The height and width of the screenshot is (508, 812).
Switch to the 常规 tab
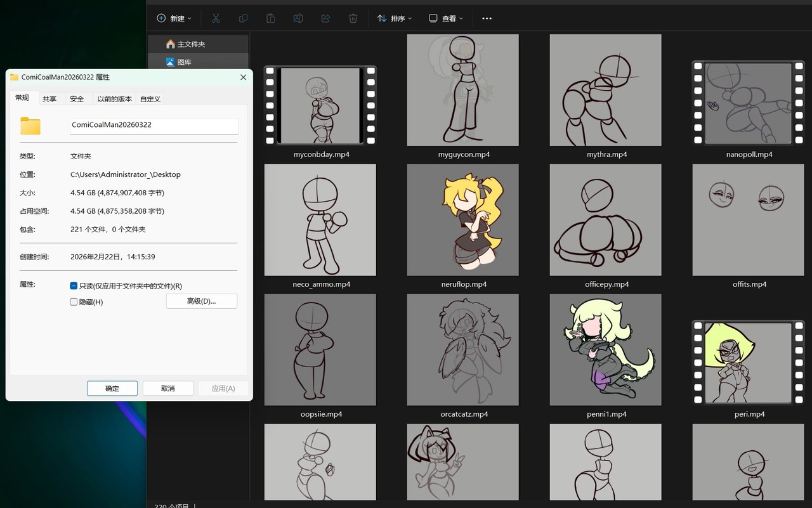pos(22,98)
